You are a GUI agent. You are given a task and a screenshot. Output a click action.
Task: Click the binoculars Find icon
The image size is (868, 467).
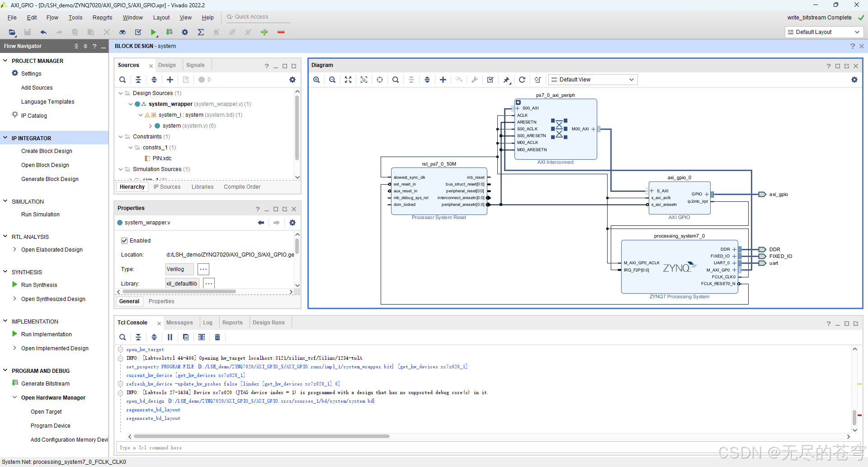tap(123, 32)
